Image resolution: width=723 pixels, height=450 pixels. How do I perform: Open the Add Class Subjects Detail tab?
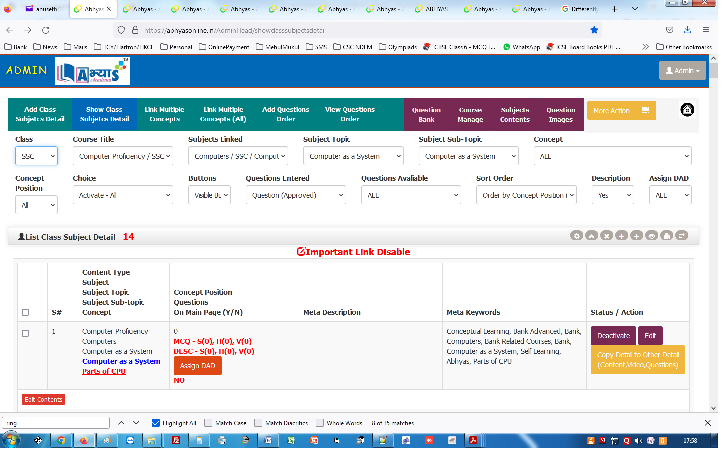pos(39,113)
